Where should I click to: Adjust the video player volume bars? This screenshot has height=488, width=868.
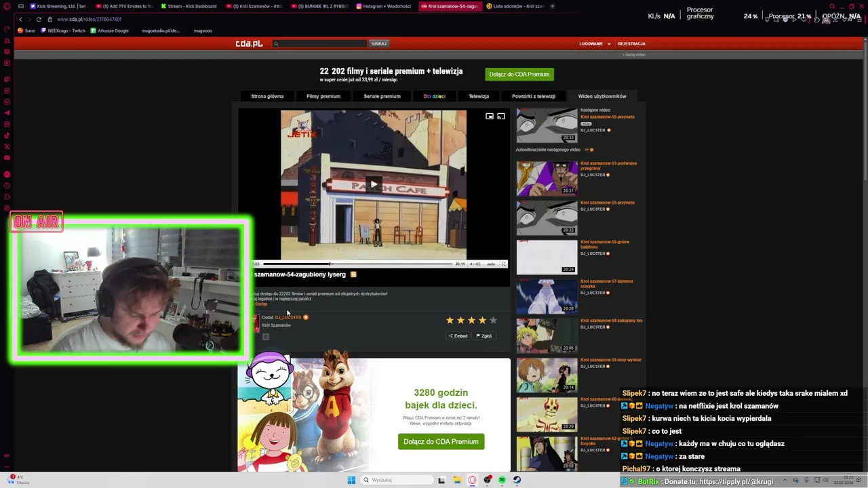coord(475,264)
